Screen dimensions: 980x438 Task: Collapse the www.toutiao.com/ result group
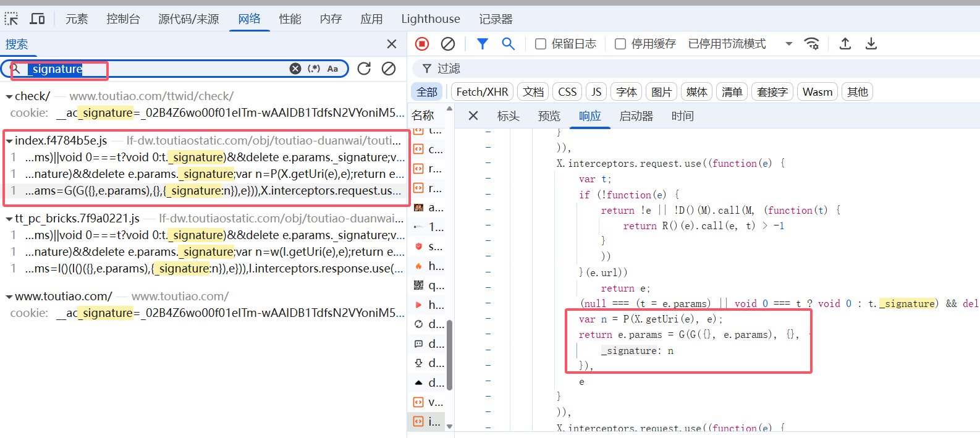point(9,297)
